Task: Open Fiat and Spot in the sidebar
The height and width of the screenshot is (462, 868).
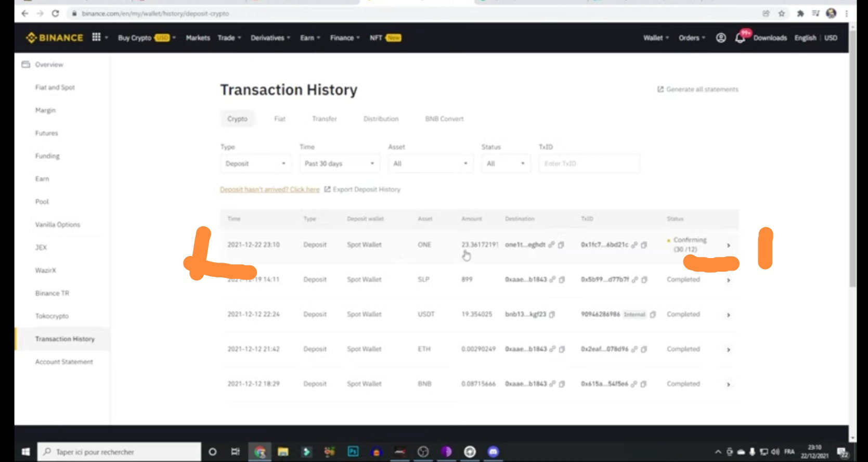Action: point(55,87)
